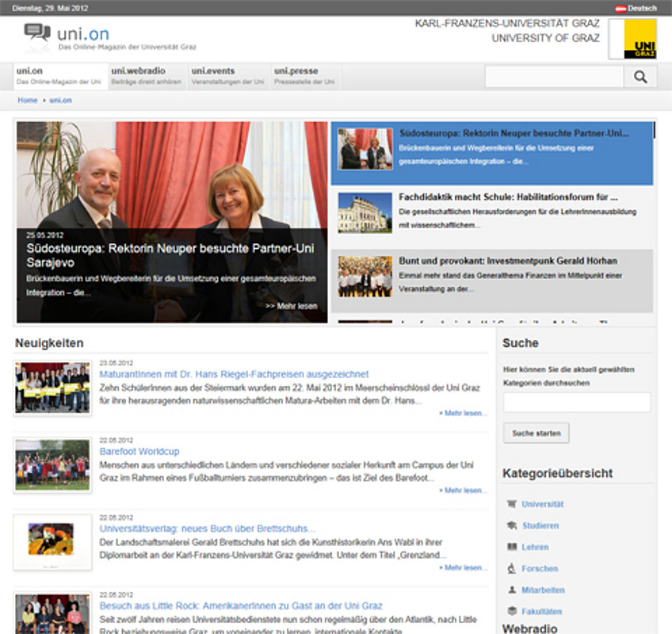
Task: Click the Lehren category icon
Action: pyautogui.click(x=512, y=547)
